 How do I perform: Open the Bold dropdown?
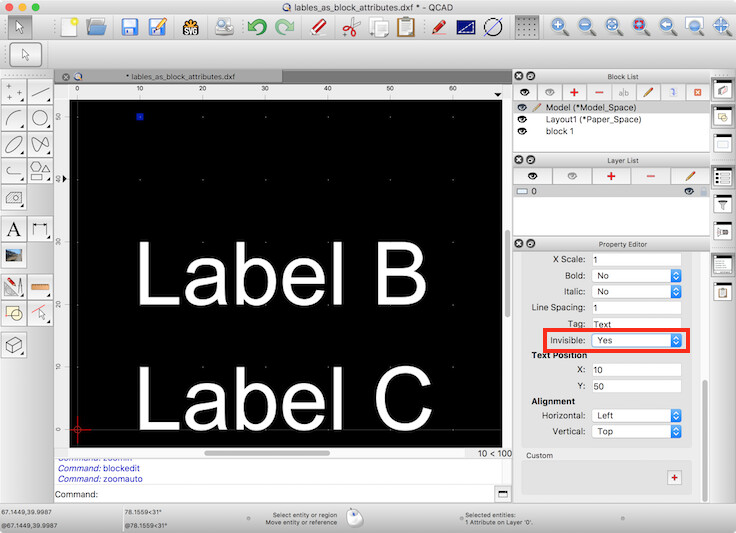coord(636,276)
